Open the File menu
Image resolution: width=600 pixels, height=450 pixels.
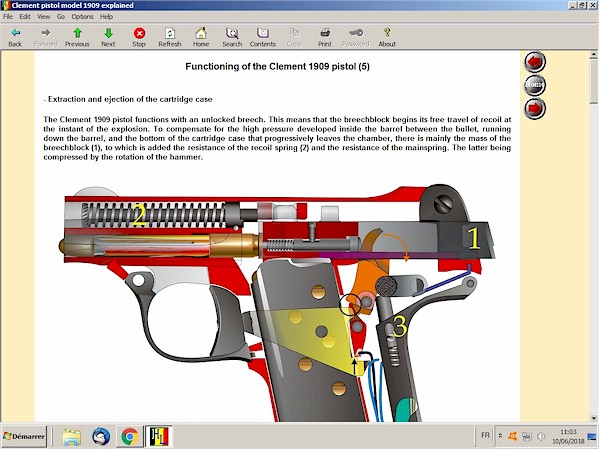[8, 16]
